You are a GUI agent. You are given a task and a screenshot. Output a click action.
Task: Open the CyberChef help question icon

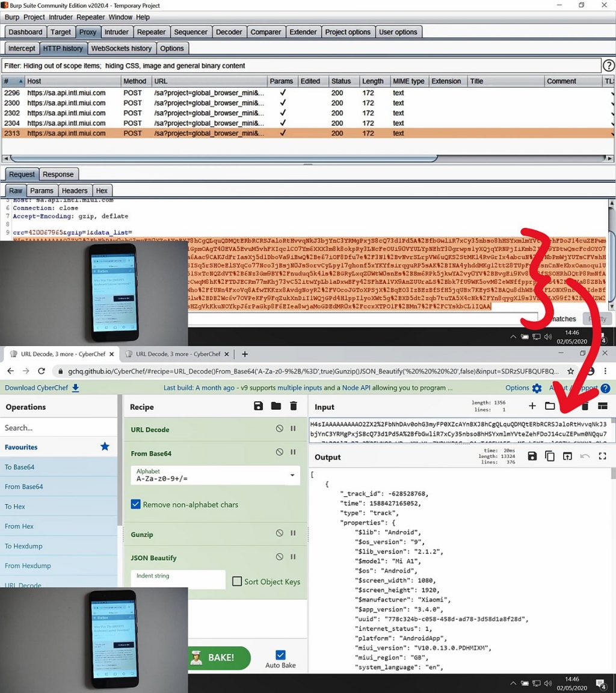605,388
